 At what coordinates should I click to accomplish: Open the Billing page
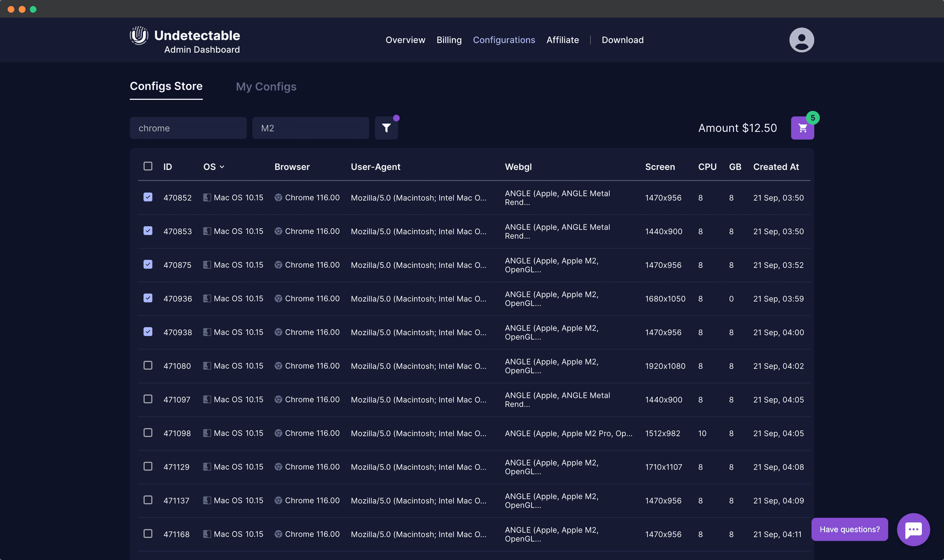pyautogui.click(x=449, y=40)
